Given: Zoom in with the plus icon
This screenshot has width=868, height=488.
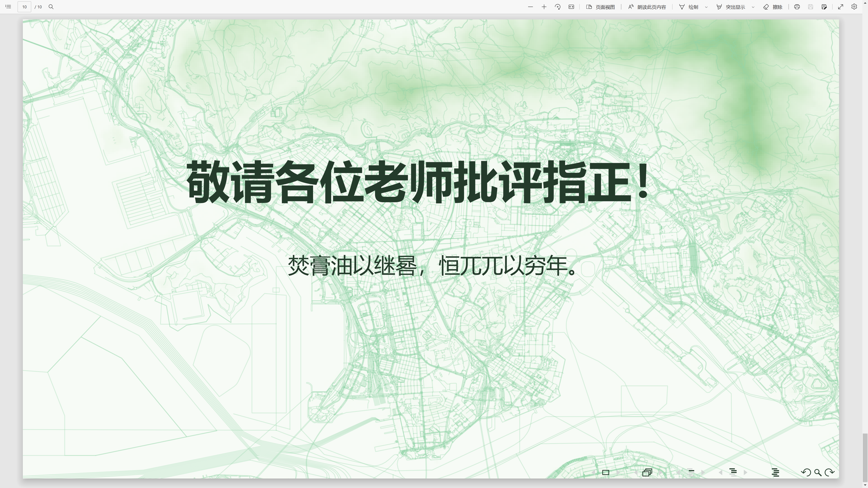Looking at the screenshot, I should [544, 7].
